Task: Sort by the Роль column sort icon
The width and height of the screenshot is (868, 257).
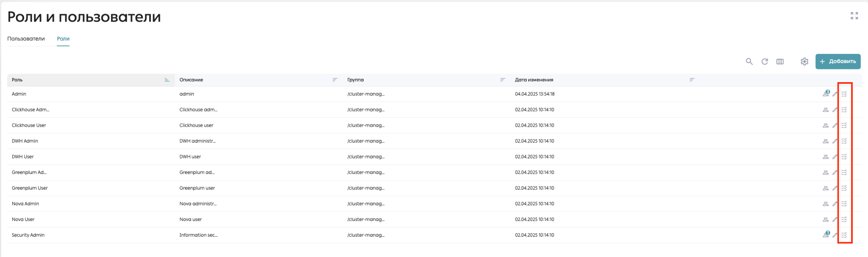Action: (x=167, y=80)
